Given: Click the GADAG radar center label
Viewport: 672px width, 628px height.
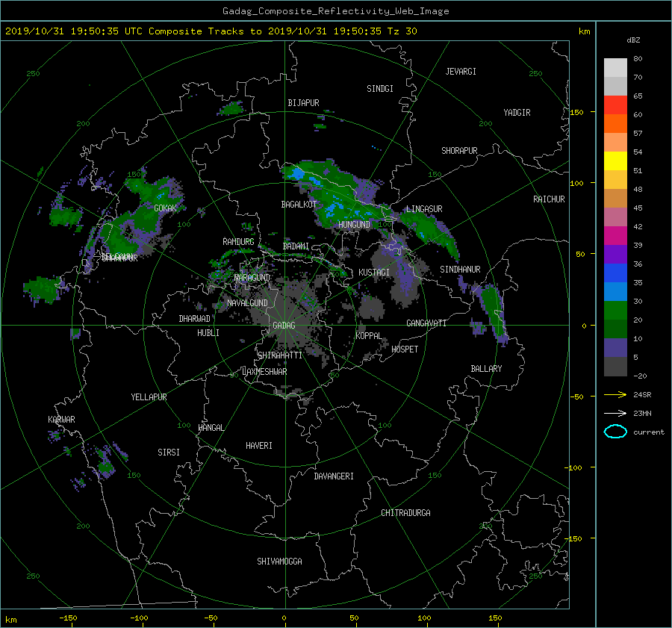Looking at the screenshot, I should (284, 326).
